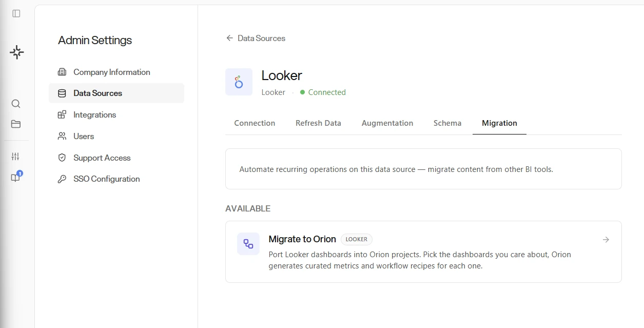Toggle the sidebar panel icon

(x=16, y=13)
